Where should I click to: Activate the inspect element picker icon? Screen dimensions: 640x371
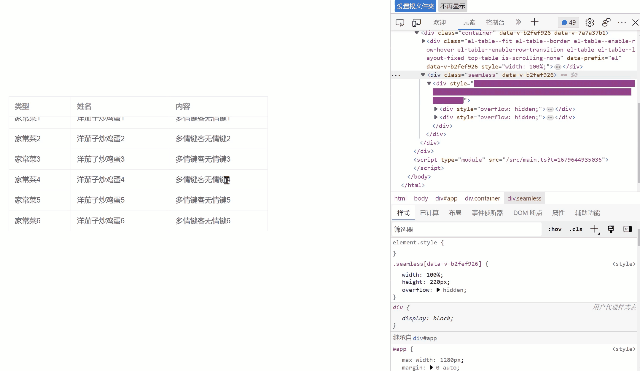pos(400,22)
